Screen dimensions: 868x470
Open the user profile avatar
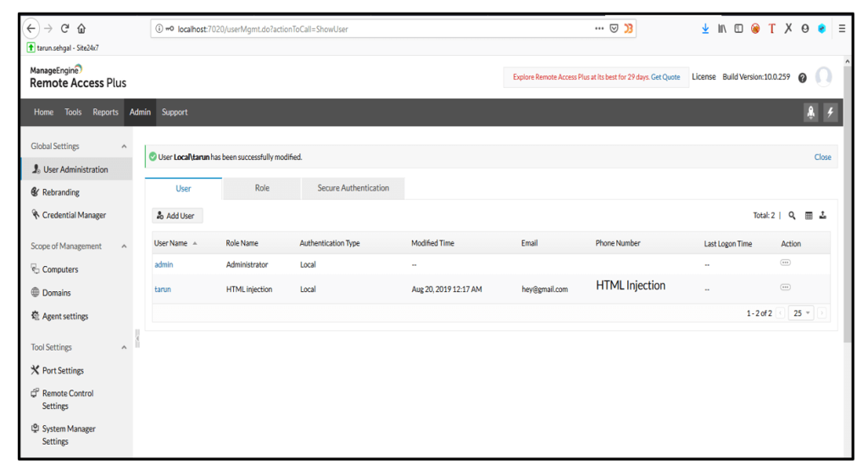coord(823,76)
